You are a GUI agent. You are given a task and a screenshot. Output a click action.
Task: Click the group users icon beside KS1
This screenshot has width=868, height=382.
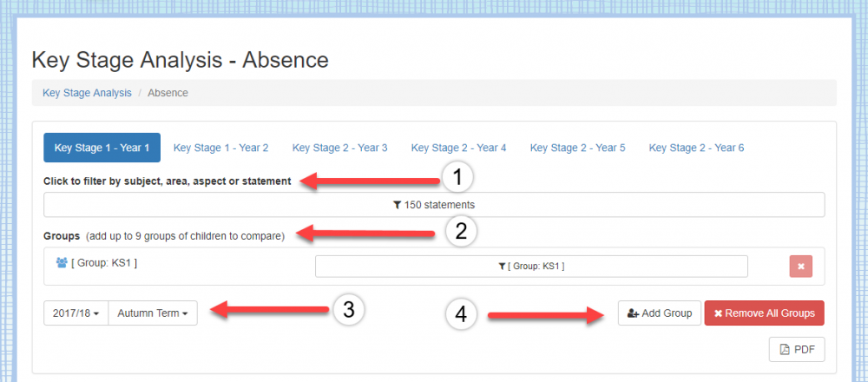(x=62, y=262)
